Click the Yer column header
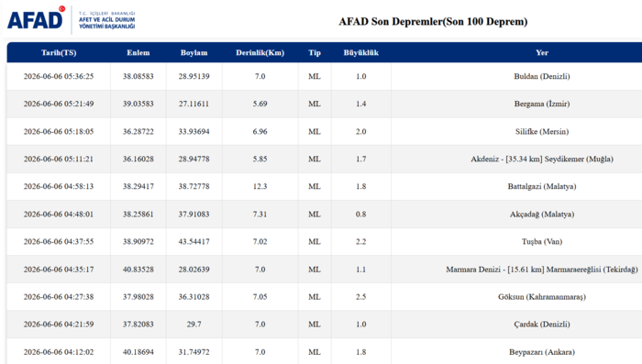This screenshot has height=364, width=642. tap(542, 52)
